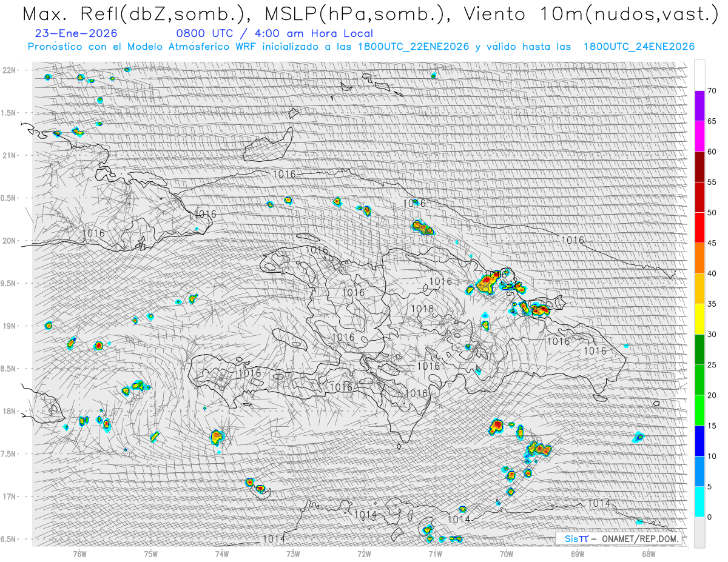Select the dark blue 10–15 dBZ colorbar band
Image resolution: width=728 pixels, height=562 pixels.
click(699, 441)
